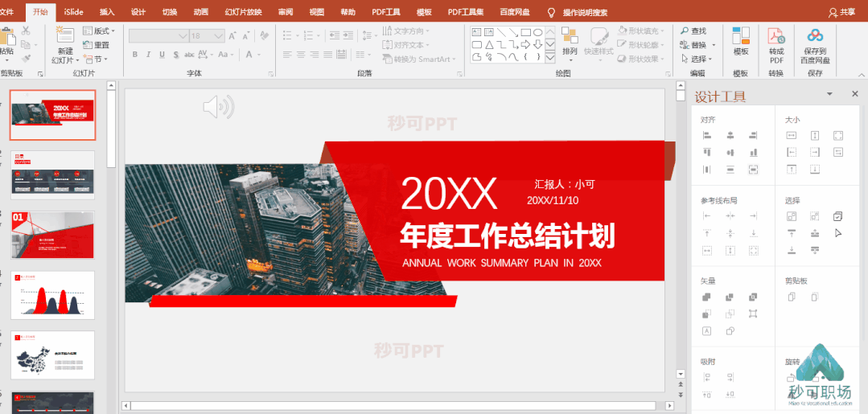Click the 查找 find button
Image resolution: width=868 pixels, height=414 pixels.
(693, 31)
